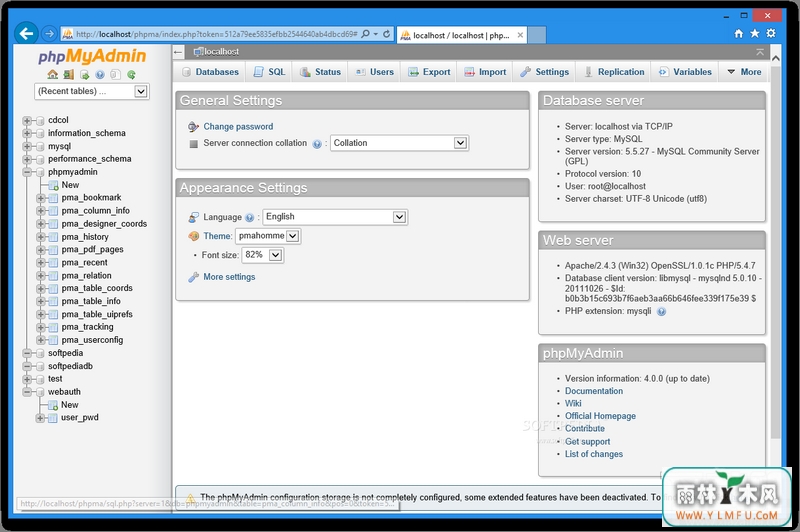
Task: Click the pma_history table icon
Action: tap(53, 237)
